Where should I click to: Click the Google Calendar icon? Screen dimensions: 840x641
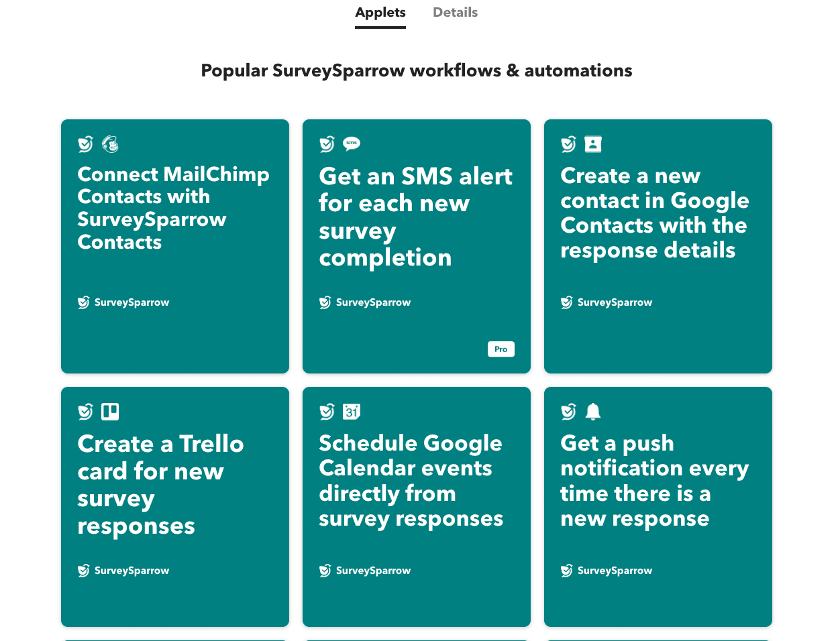pyautogui.click(x=351, y=411)
